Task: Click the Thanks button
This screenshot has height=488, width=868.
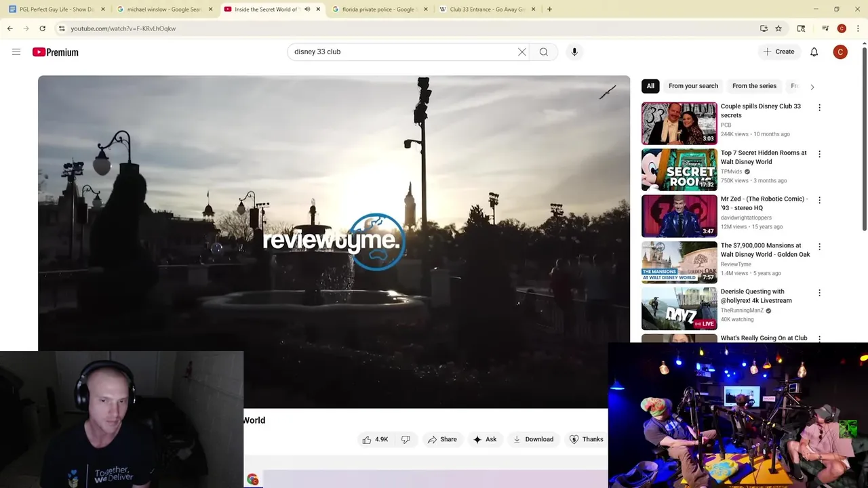Action: point(586,439)
